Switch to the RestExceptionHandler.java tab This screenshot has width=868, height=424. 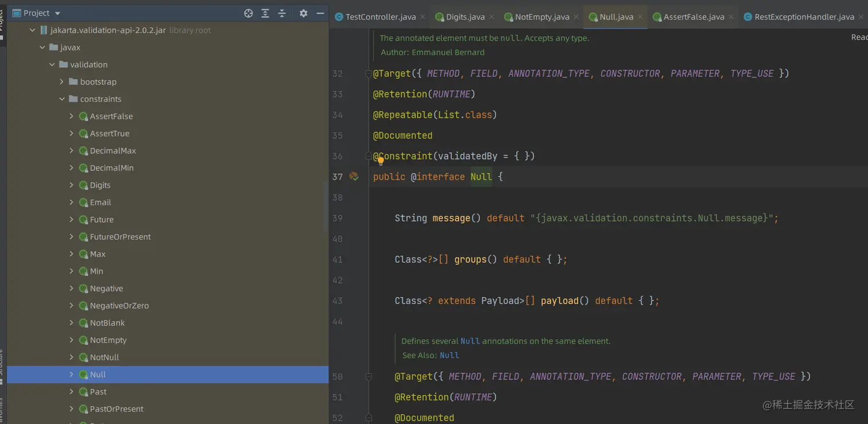[x=804, y=17]
